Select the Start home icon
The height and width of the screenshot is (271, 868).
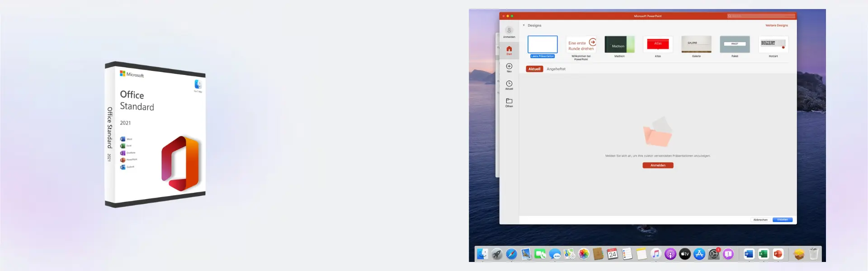(x=509, y=49)
